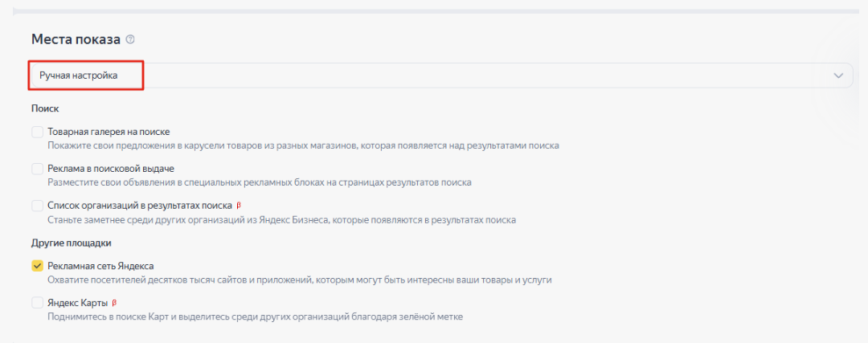
Task: Open the help icon next to Места показа
Action: tap(130, 40)
